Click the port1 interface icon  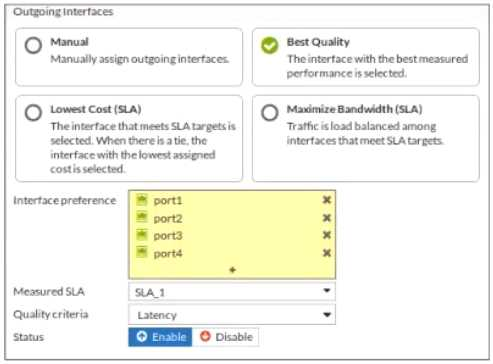coord(142,200)
